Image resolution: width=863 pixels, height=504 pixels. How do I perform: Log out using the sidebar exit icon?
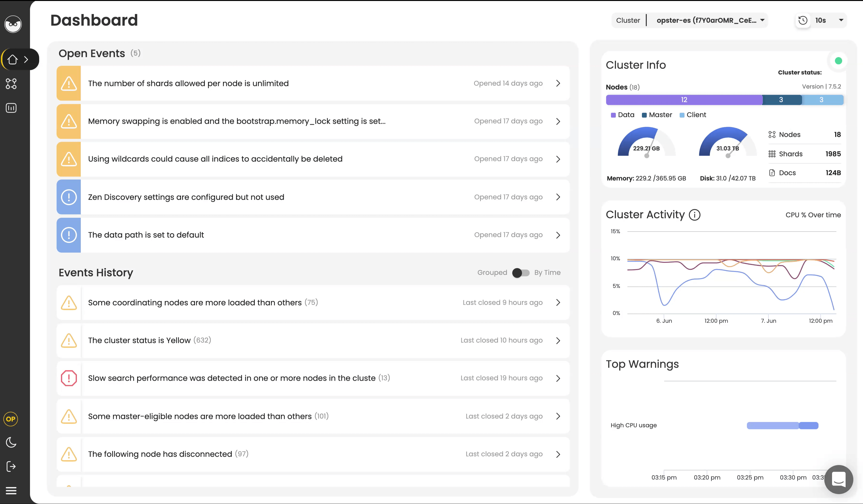(x=11, y=466)
